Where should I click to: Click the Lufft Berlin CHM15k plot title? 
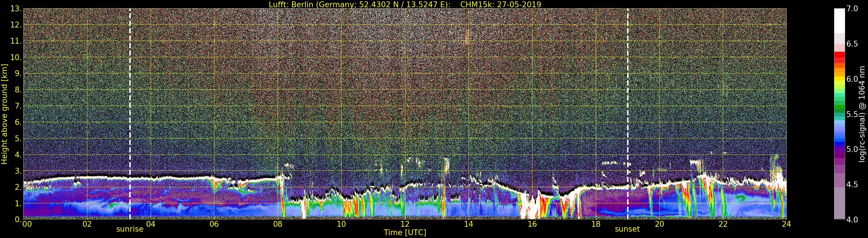[x=405, y=4]
